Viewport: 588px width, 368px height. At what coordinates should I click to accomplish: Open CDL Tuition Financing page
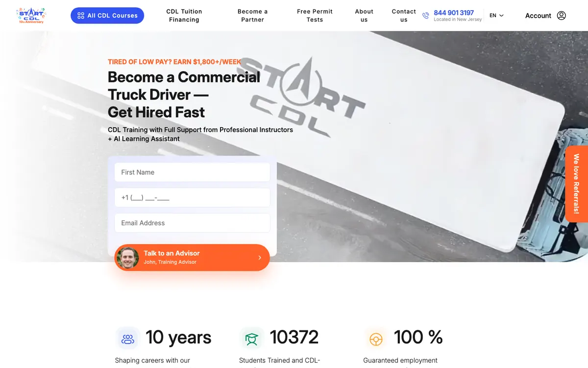click(184, 16)
